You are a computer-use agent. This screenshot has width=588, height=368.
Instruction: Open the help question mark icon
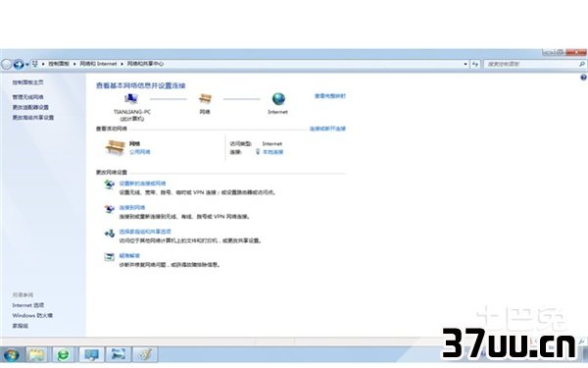[583, 78]
